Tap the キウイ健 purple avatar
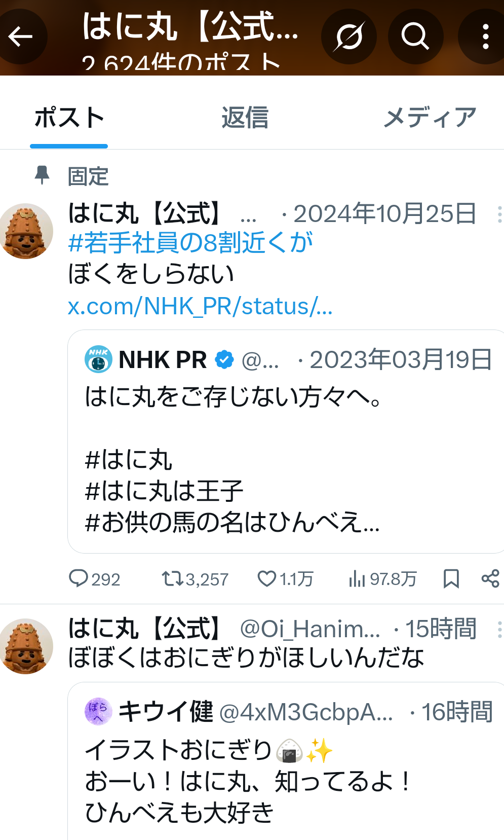This screenshot has width=504, height=840. coord(98,711)
